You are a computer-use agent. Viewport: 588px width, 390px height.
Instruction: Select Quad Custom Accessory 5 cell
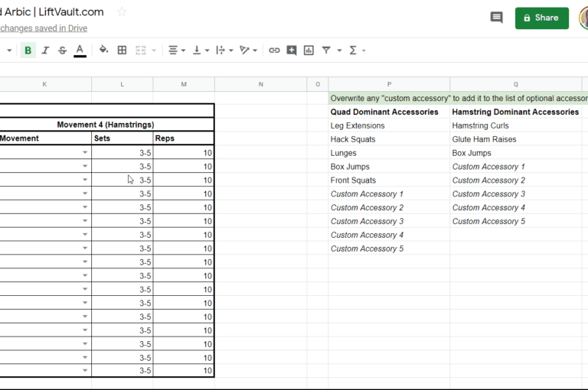pyautogui.click(x=389, y=249)
